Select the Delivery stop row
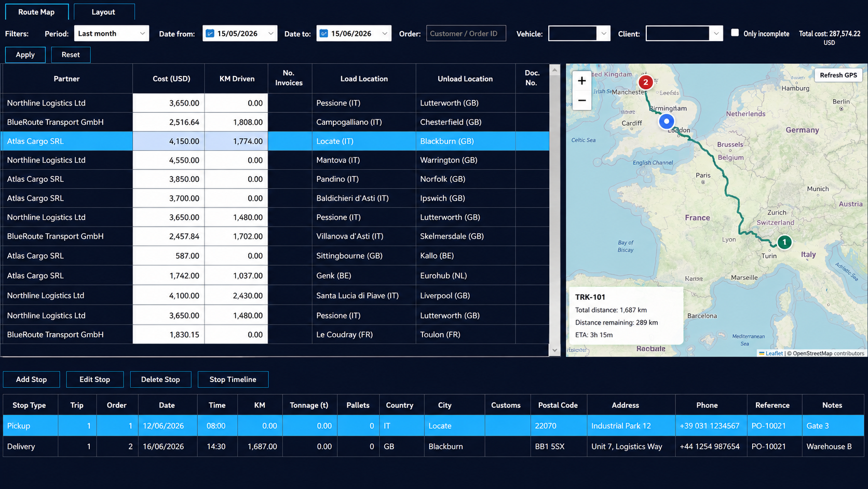 click(x=433, y=446)
